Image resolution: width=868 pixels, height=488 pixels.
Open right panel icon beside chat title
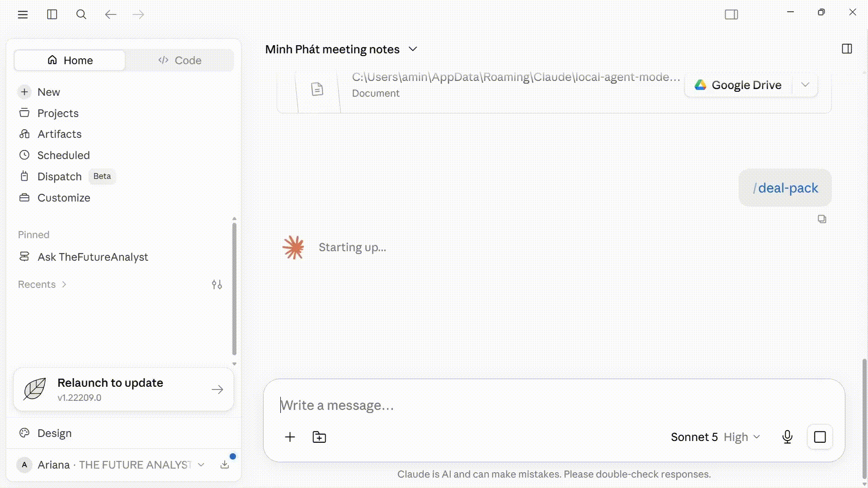pyautogui.click(x=847, y=49)
